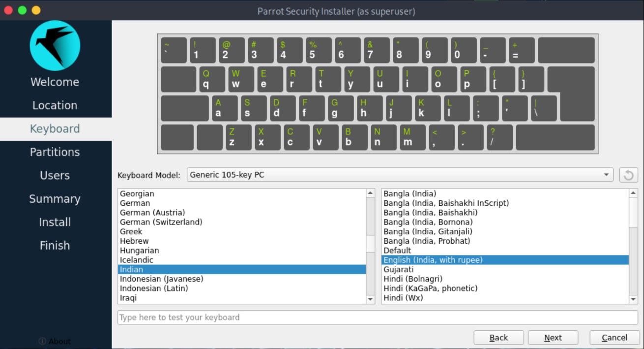Pick Hindi (KaGaPa, phonetic) variant
Screen dimensions: 644x349
tap(505, 288)
